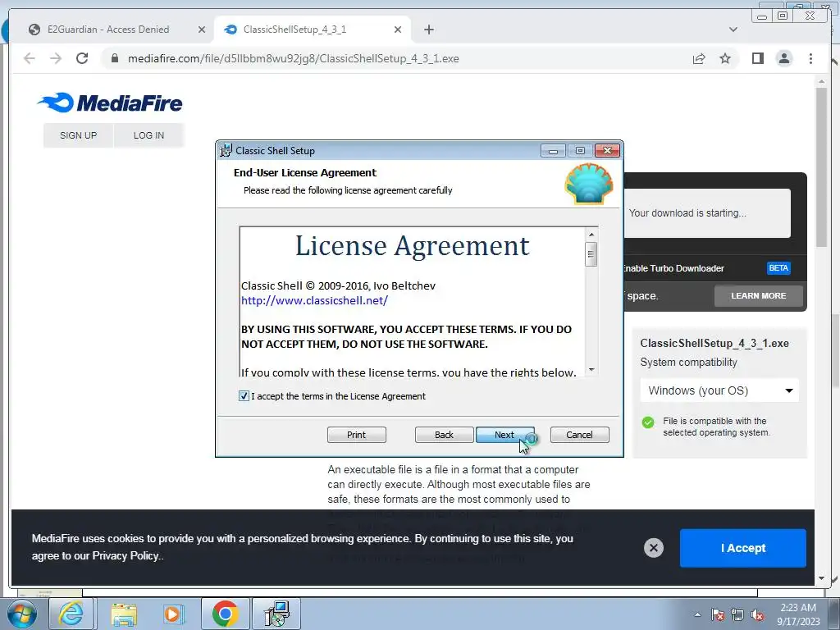Viewport: 840px width, 630px height.
Task: Open the network tray icon
Action: [737, 614]
